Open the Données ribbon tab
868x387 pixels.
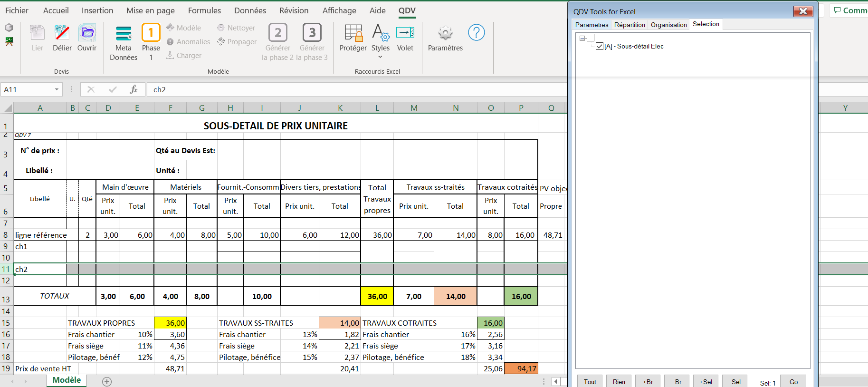250,10
